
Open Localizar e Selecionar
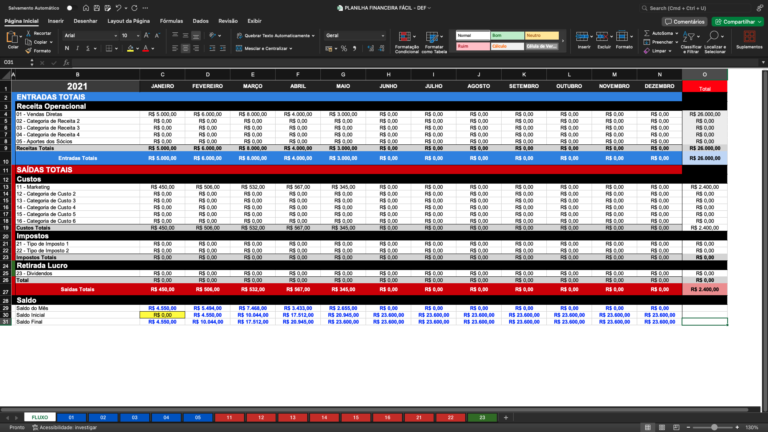715,42
